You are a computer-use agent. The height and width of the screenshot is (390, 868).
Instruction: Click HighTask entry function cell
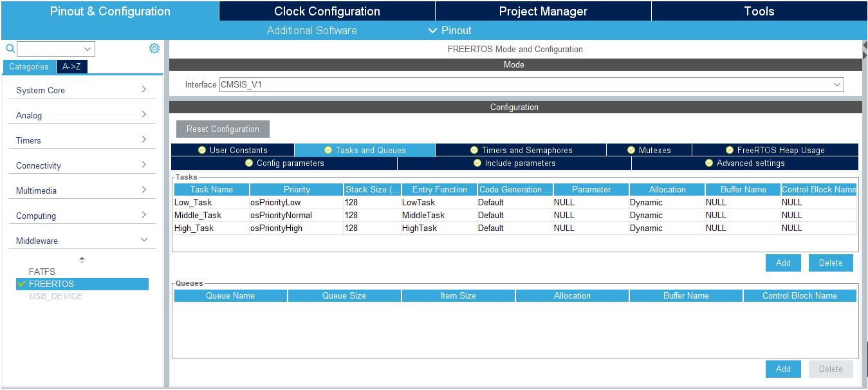click(438, 228)
